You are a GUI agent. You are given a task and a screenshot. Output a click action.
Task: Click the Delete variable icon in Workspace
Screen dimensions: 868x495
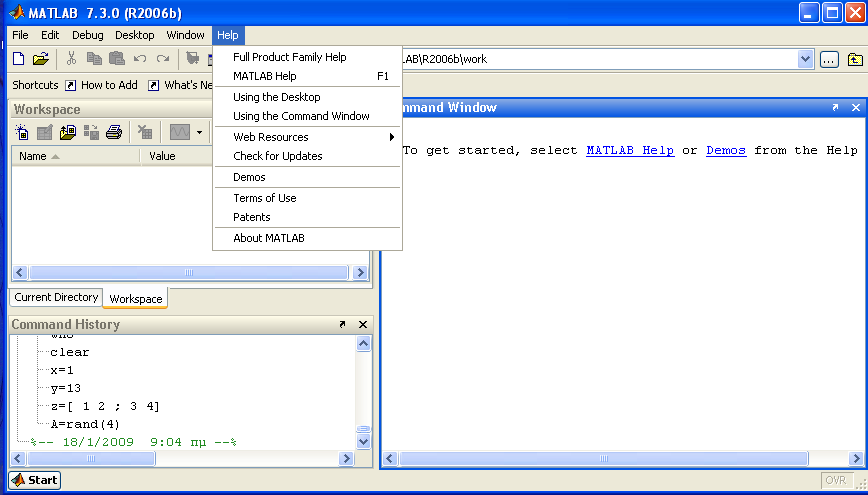tap(144, 132)
